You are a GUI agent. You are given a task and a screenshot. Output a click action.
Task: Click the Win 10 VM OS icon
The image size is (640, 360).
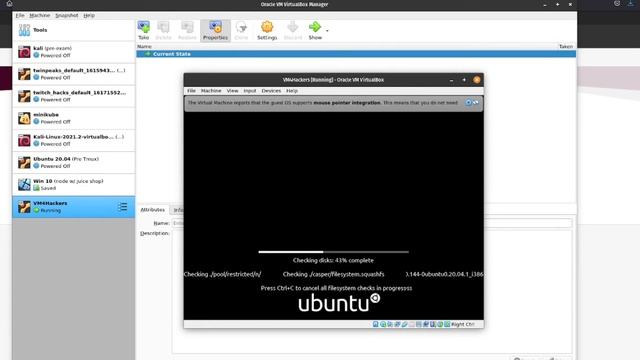(24, 184)
